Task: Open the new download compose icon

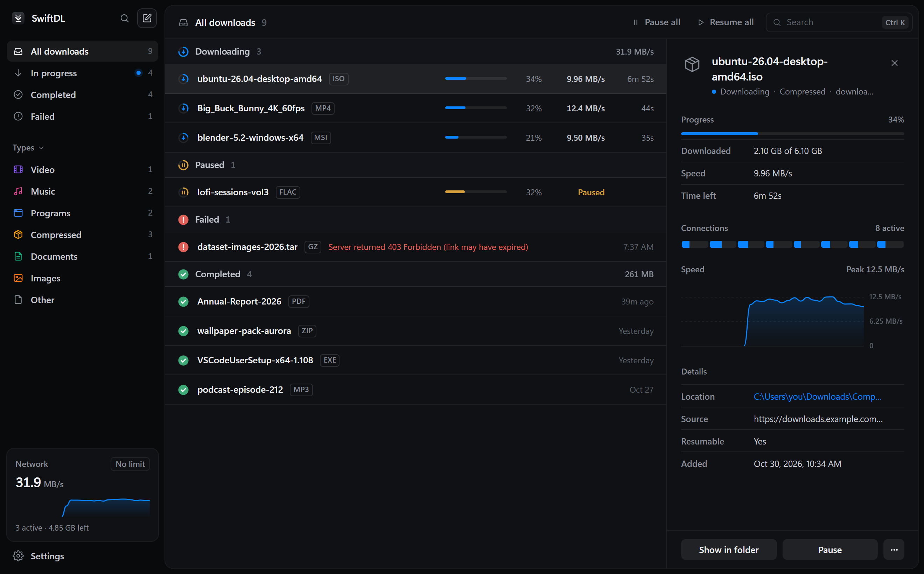Action: tap(147, 18)
